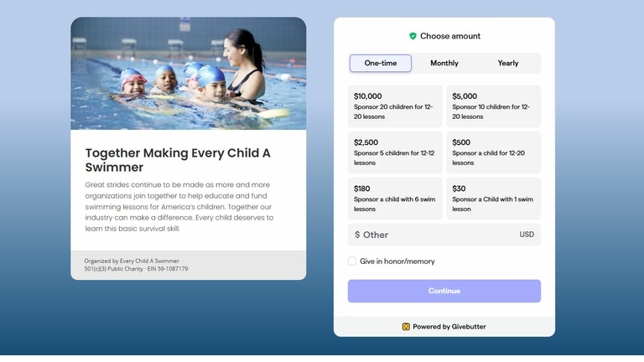Click the green security shield icon
644x362 pixels.
(413, 36)
